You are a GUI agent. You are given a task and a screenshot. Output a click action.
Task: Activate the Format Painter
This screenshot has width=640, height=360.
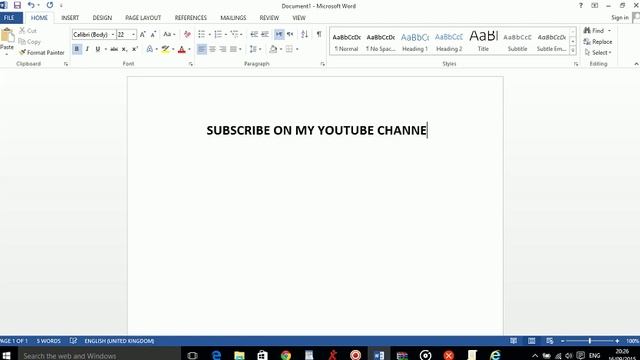(x=42, y=53)
